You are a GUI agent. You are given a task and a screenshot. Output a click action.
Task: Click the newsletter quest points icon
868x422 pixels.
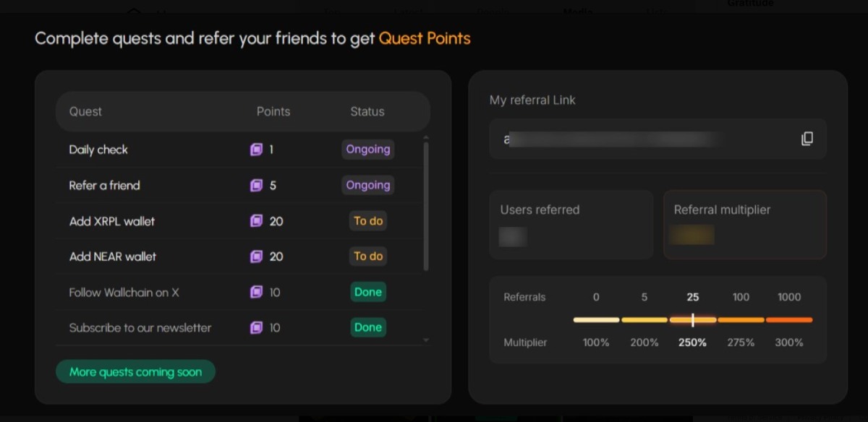point(256,328)
